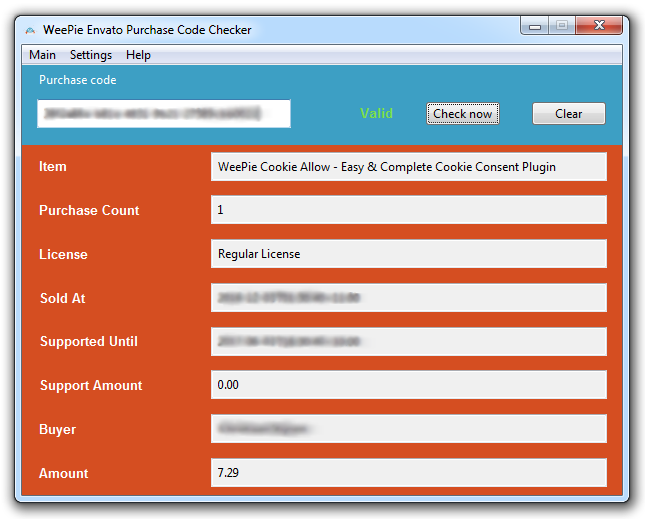Click the License label

click(63, 254)
